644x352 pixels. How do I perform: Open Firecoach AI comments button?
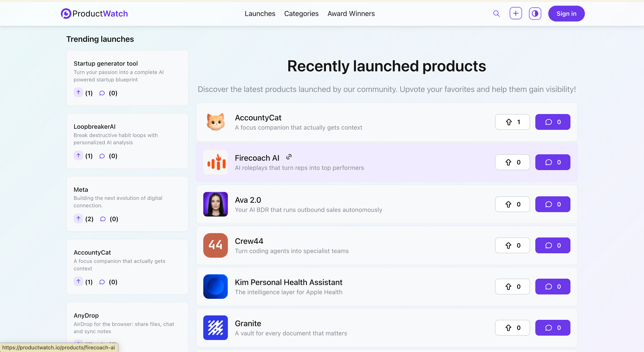[x=553, y=162]
